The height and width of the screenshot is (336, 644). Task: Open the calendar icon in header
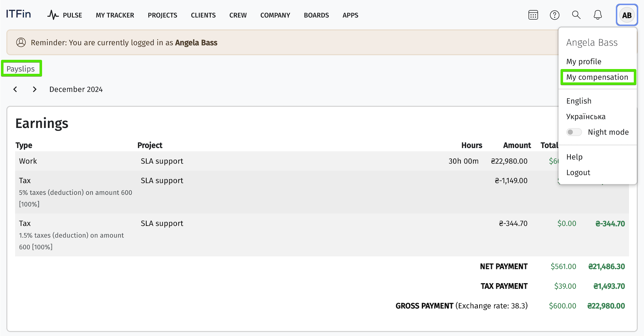coord(533,15)
